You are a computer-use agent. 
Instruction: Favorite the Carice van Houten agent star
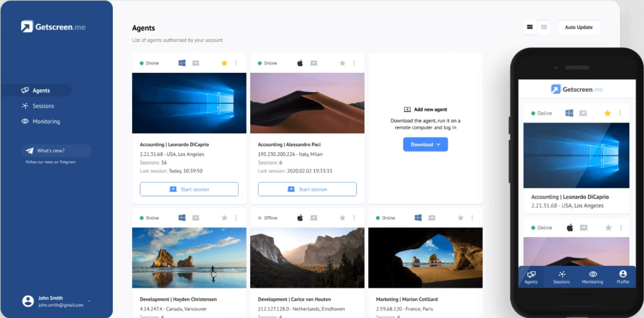(x=343, y=218)
